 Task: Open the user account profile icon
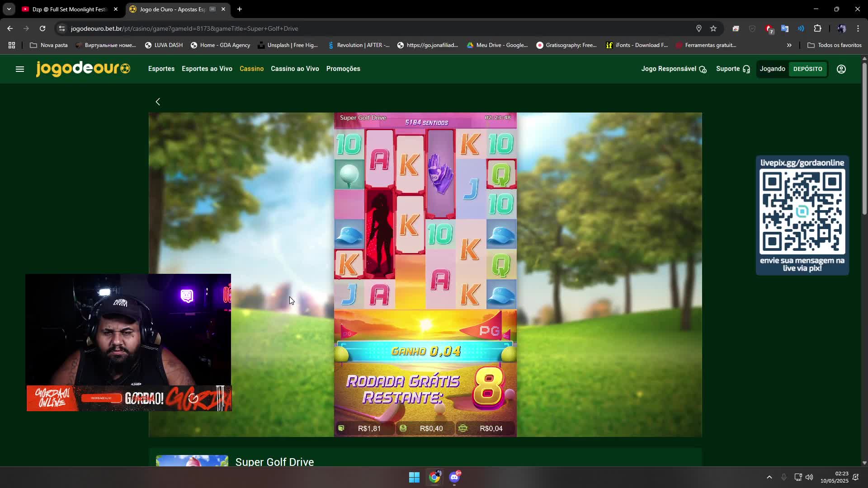point(841,69)
